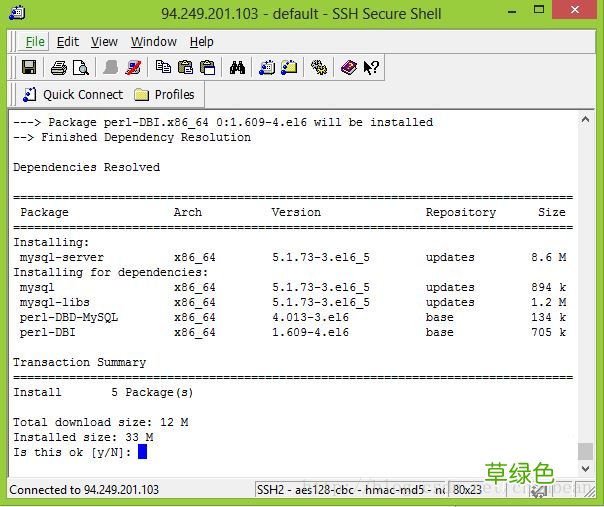Click 'Connected to 94.249.201.103' status text
Viewport: 604px width, 507px height.
(x=84, y=490)
